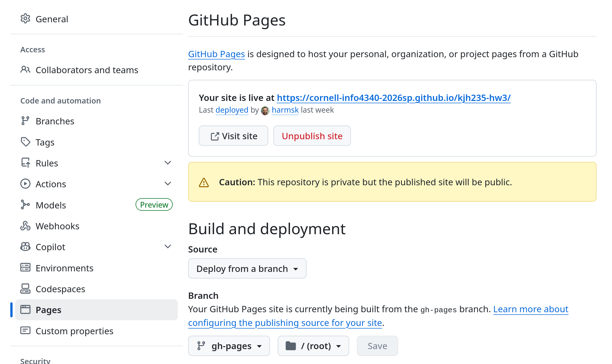This screenshot has width=612, height=364.
Task: Click the General settings gear icon
Action: pos(25,19)
